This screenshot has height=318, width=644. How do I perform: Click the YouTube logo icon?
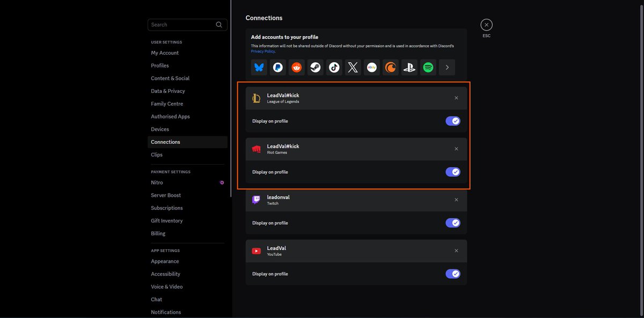257,251
